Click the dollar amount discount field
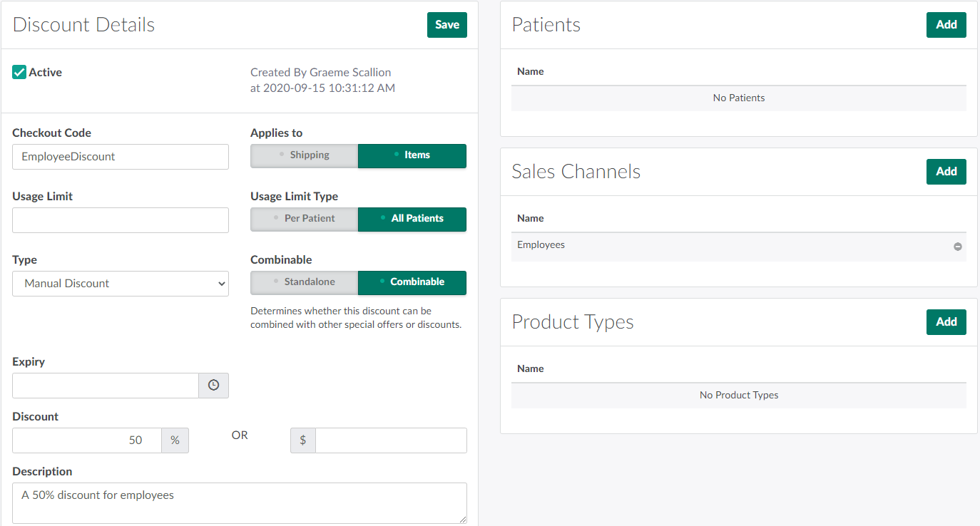This screenshot has width=980, height=526. tap(391, 440)
